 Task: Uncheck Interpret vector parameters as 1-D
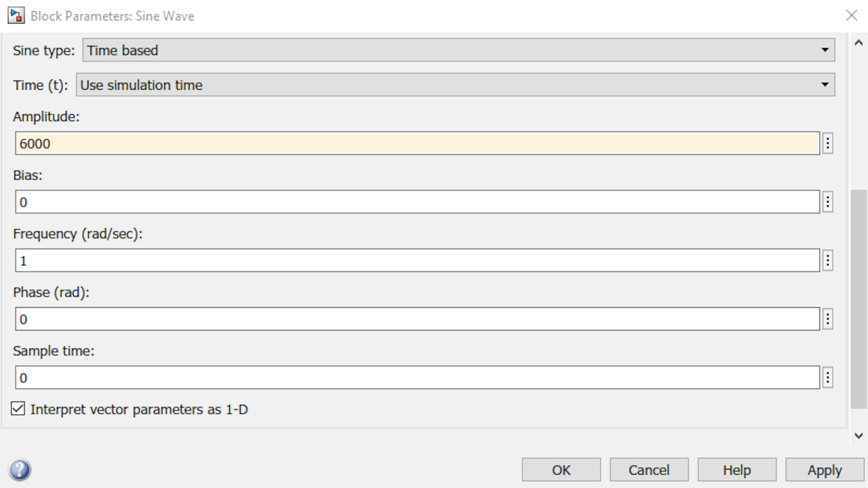tap(18, 409)
